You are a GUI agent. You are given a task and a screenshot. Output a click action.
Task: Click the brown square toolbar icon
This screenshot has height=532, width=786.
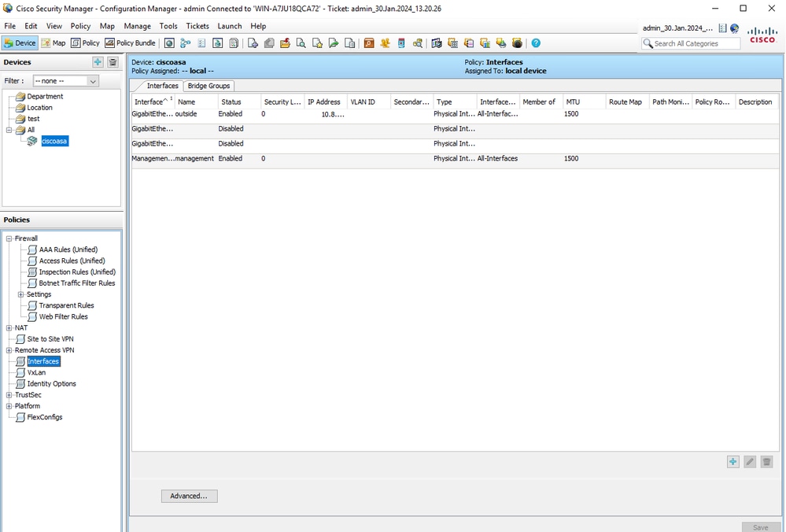(369, 43)
